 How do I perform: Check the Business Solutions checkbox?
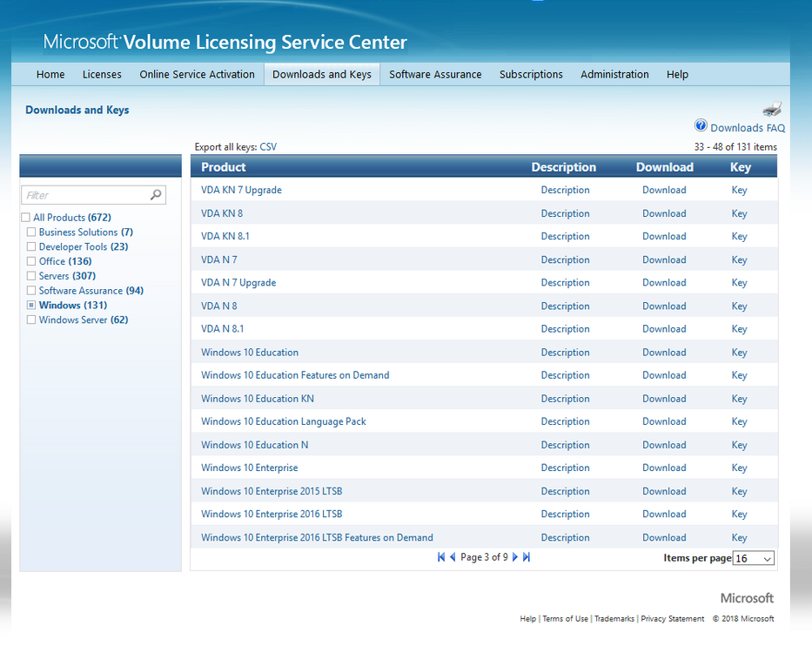pyautogui.click(x=31, y=232)
